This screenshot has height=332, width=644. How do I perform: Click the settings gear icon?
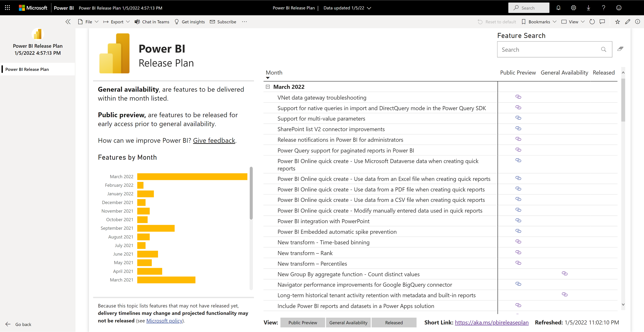573,8
